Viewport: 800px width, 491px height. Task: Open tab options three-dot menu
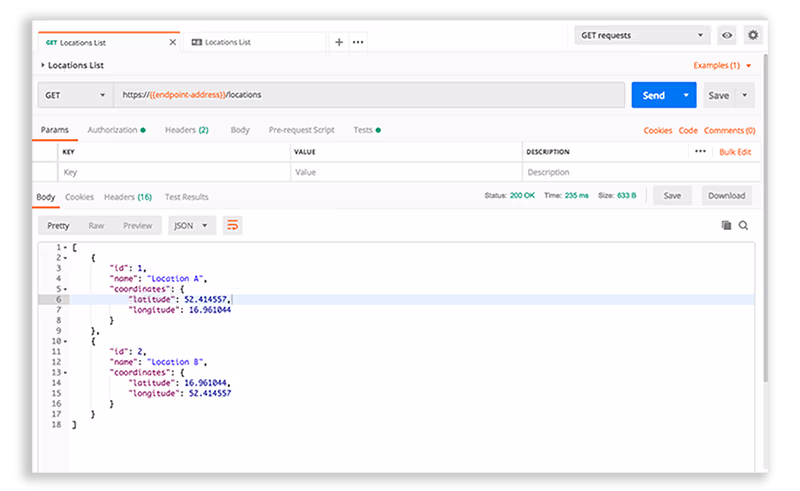click(x=358, y=42)
